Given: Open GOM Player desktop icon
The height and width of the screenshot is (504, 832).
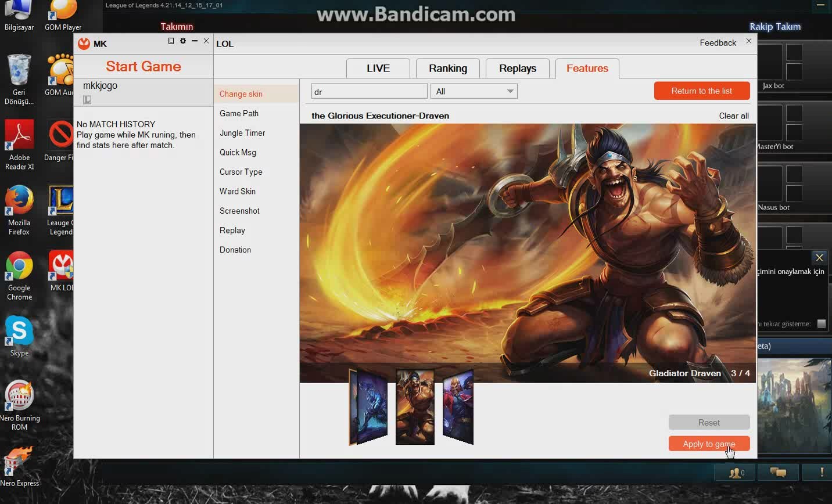Looking at the screenshot, I should tap(63, 16).
